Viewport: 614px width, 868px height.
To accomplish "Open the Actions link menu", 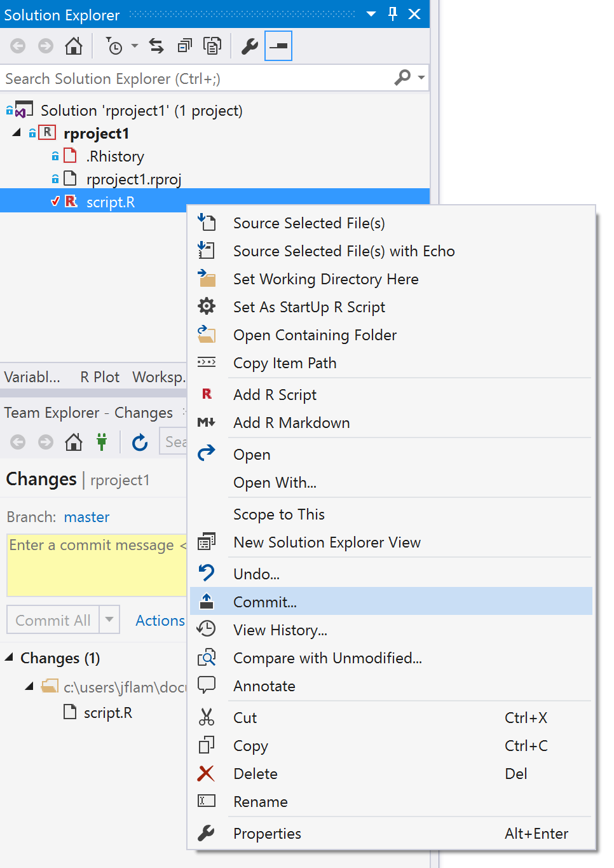I will pyautogui.click(x=160, y=621).
